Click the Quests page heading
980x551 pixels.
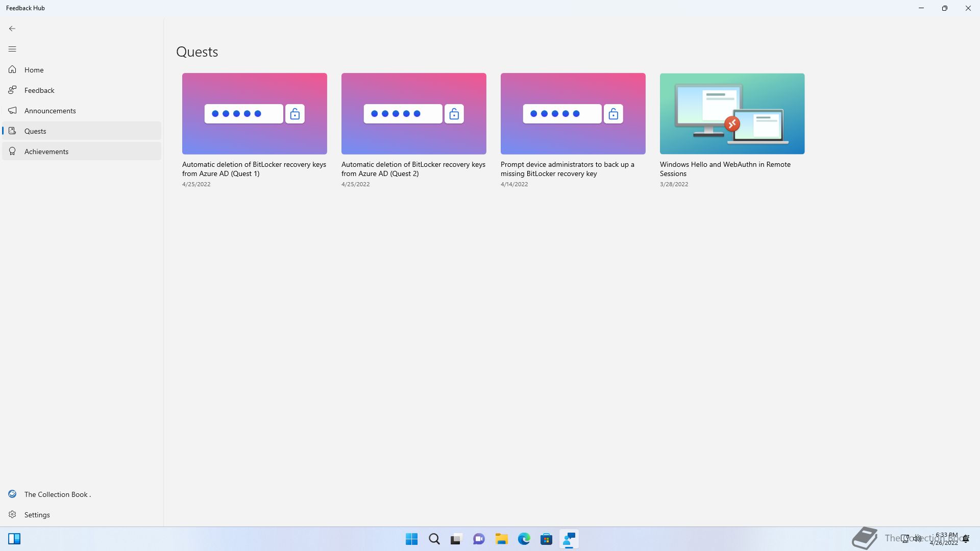click(x=197, y=52)
